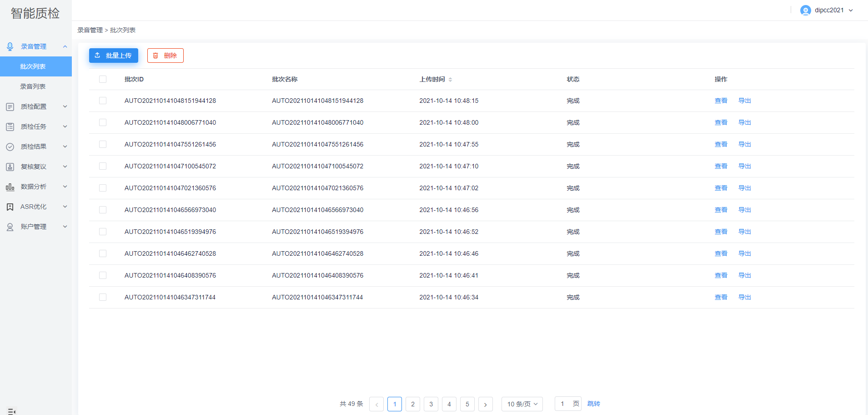Expand the 质检配置 menu chevron
This screenshot has height=415, width=868.
[x=65, y=106]
